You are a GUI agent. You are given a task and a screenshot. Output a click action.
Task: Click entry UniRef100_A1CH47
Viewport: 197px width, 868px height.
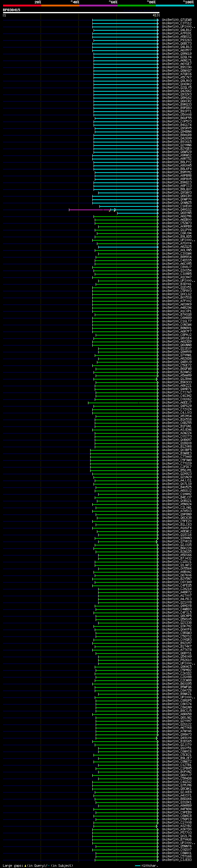coord(177,277)
